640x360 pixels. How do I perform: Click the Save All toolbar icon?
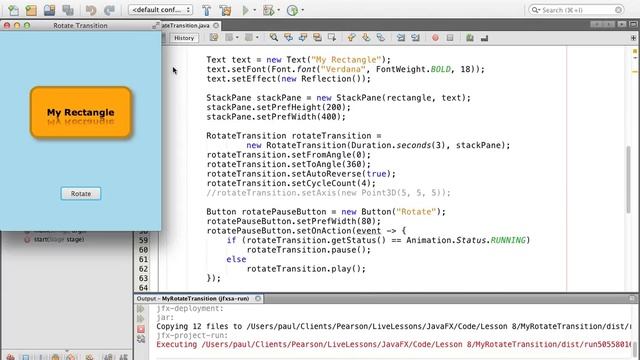point(68,10)
